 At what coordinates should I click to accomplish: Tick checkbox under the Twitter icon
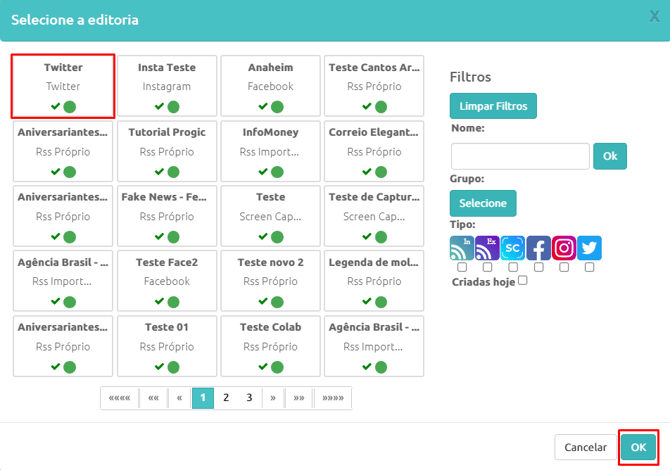coord(589,267)
